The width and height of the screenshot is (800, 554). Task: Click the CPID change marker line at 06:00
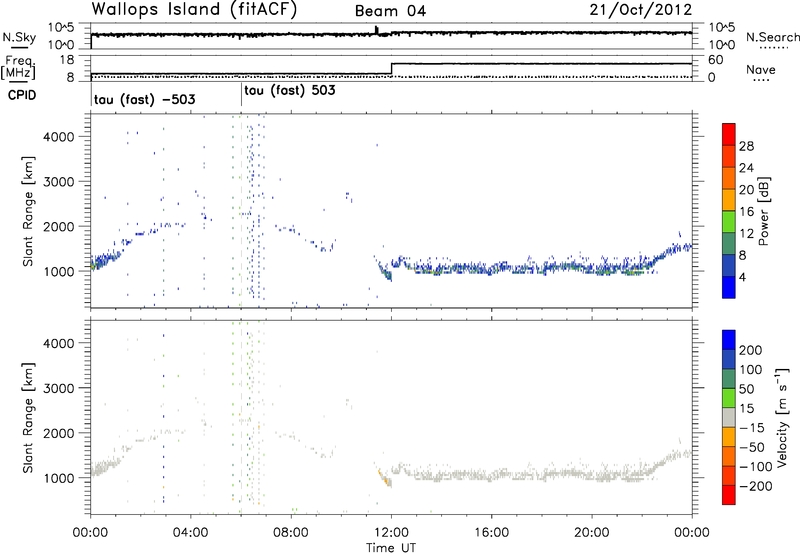point(241,95)
